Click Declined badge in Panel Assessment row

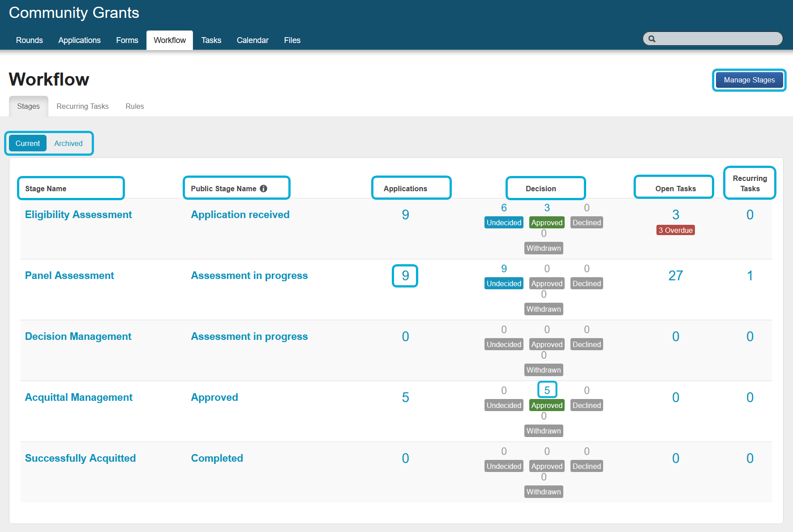coord(587,283)
